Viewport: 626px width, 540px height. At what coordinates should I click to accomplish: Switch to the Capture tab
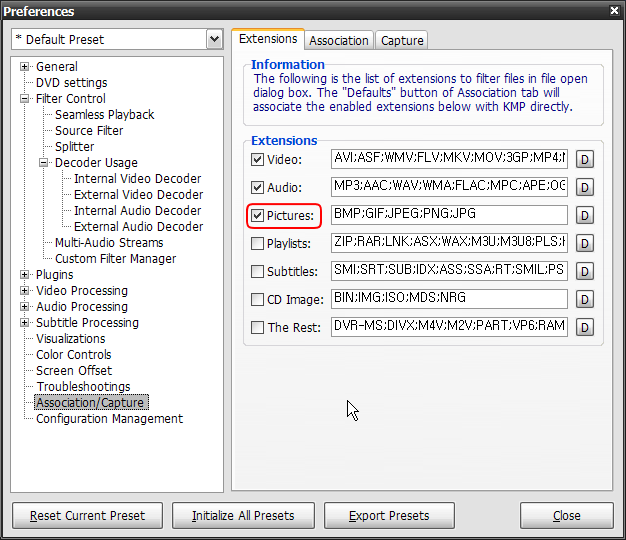point(402,40)
